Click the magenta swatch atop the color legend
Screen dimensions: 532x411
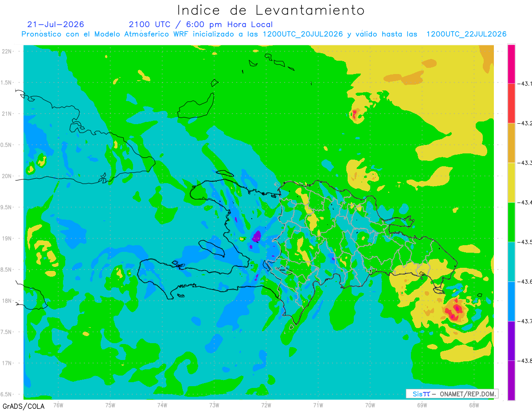(511, 64)
